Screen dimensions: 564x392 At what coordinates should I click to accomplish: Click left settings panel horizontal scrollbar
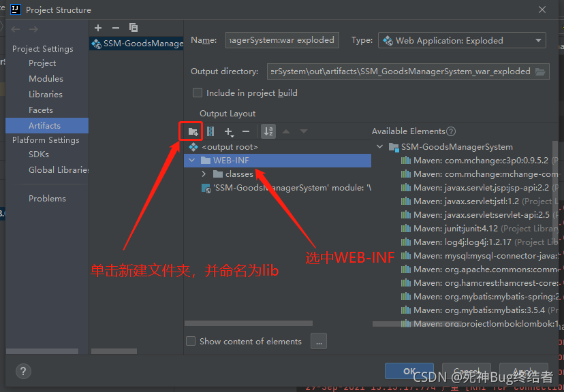[x=42, y=351]
